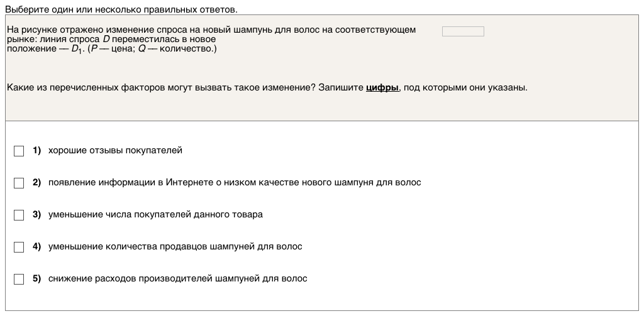Screen dimensions: 644x316
Task: Click text "уменьшение количества продавцов шампуней"
Action: [175, 247]
